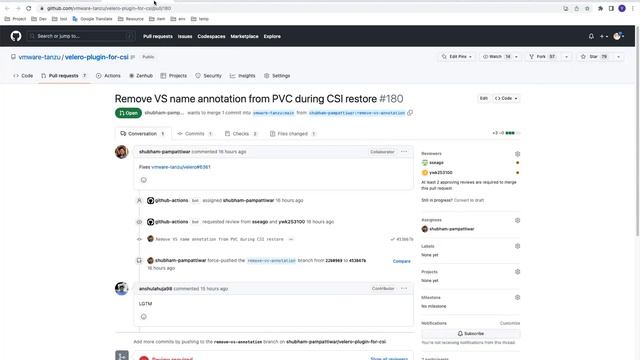
Task: Convert pull request to draft
Action: pyautogui.click(x=469, y=200)
